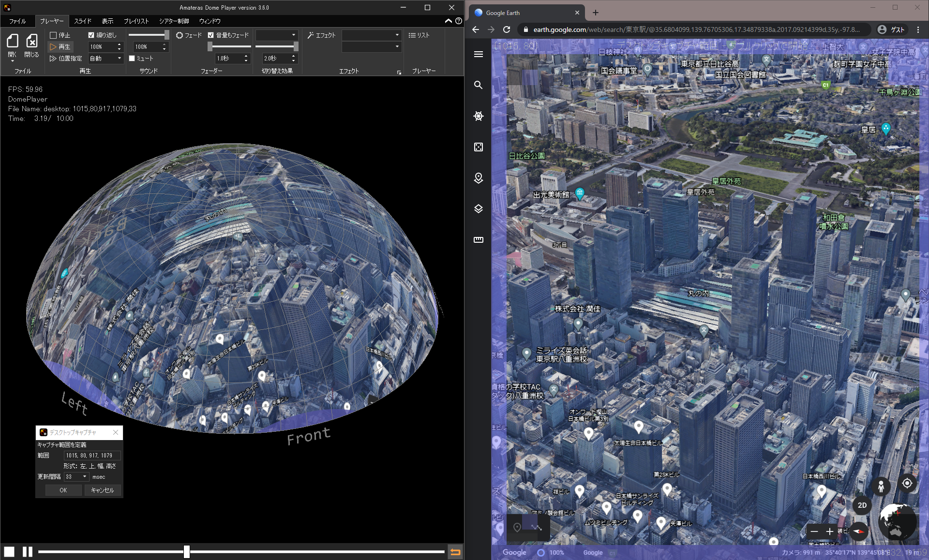Increase the sound volume 100% spinner
This screenshot has height=560, width=929.
point(165,44)
